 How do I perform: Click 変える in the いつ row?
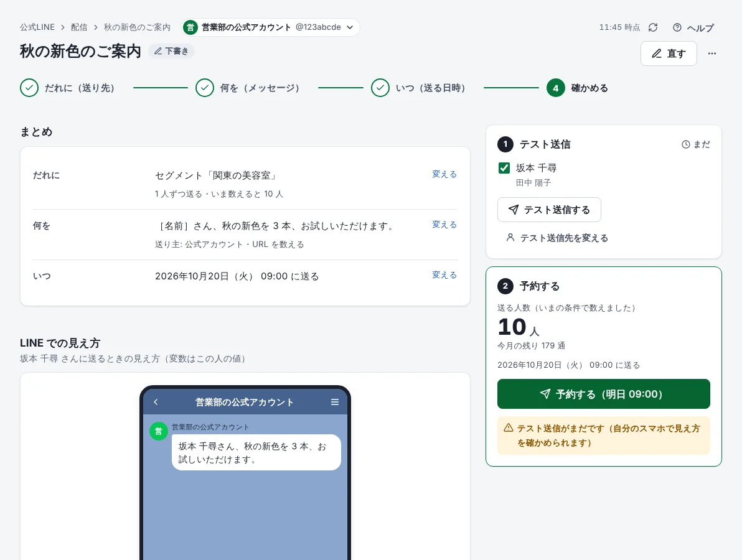click(x=444, y=275)
